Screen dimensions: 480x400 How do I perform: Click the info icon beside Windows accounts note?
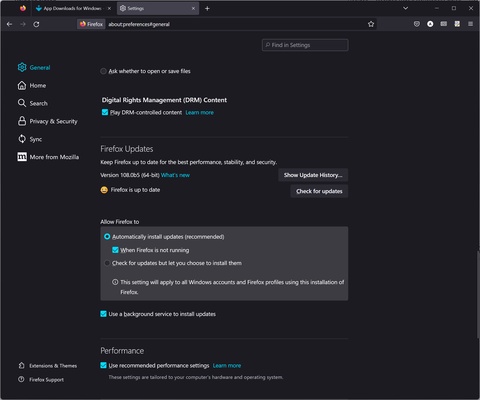click(x=115, y=282)
